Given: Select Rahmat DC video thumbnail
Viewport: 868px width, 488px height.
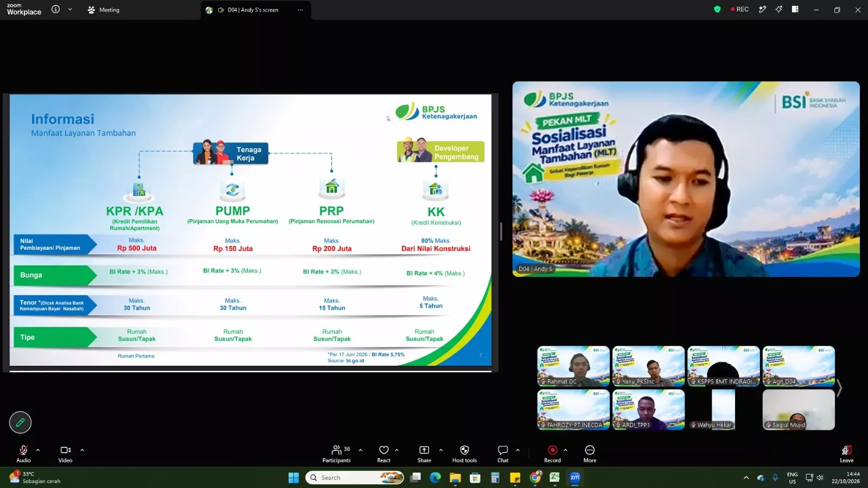Looking at the screenshot, I should coord(573,366).
